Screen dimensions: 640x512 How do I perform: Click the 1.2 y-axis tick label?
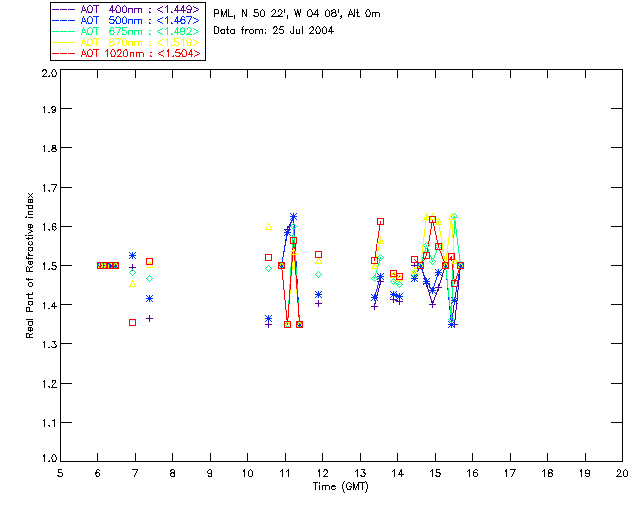click(x=49, y=384)
